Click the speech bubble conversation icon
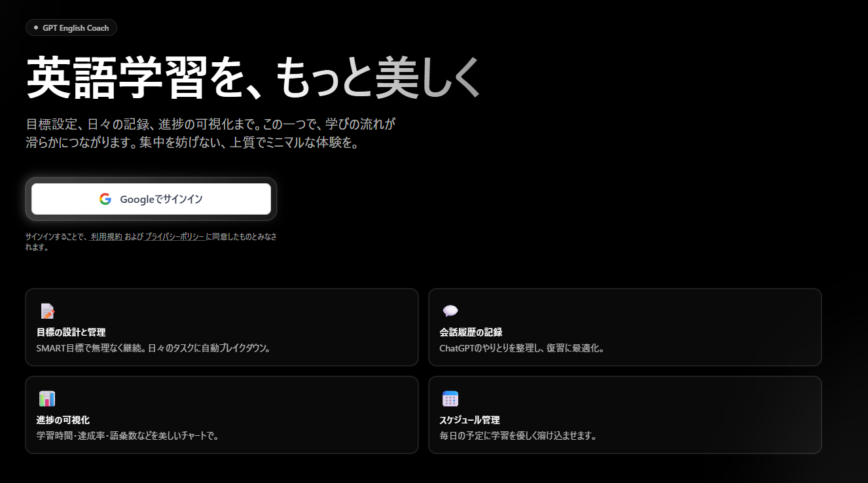Viewport: 868px width, 483px height. tap(450, 312)
